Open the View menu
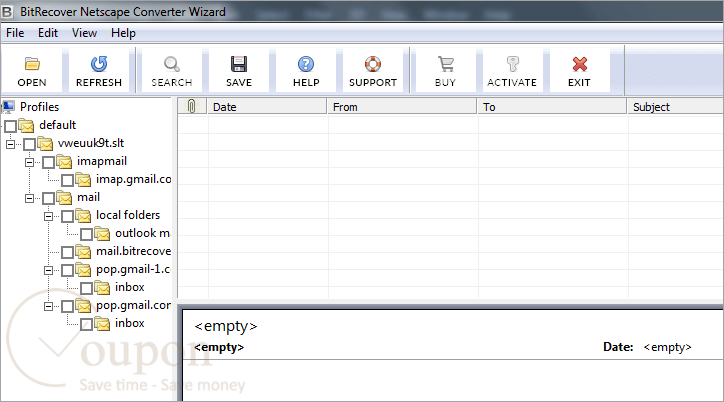Screen dimensions: 724x402 (x=84, y=33)
